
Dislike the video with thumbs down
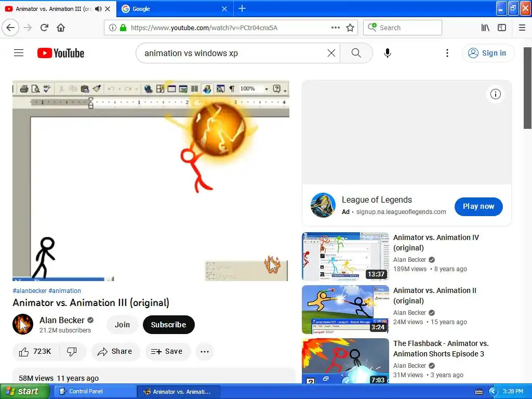[x=72, y=352]
